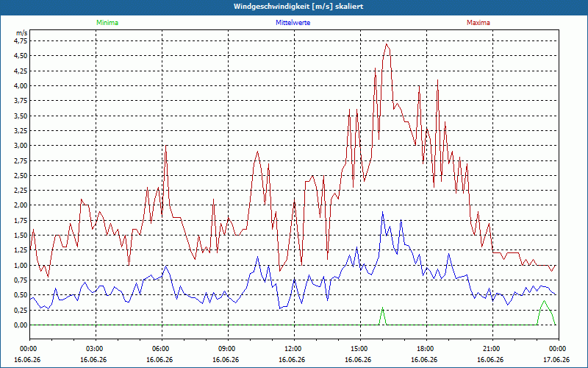Click the 4,75 y-axis value
Image resolution: width=588 pixels, height=368 pixels.
[21, 41]
